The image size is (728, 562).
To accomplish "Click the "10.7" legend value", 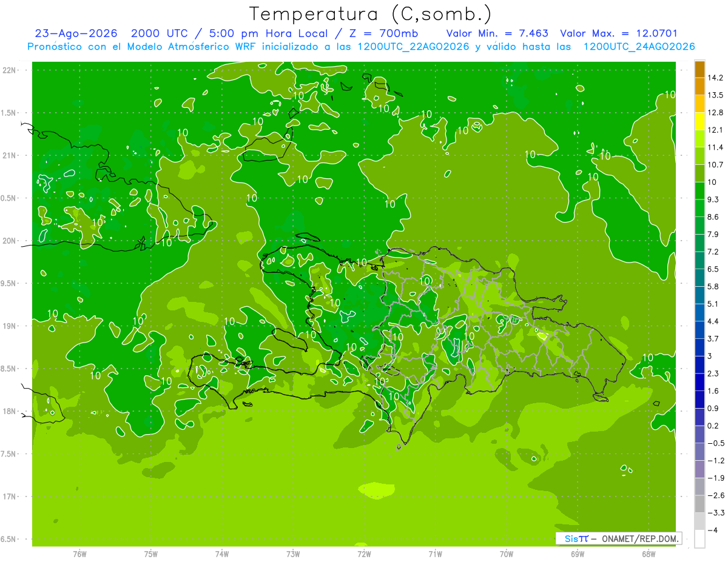I will [x=716, y=165].
